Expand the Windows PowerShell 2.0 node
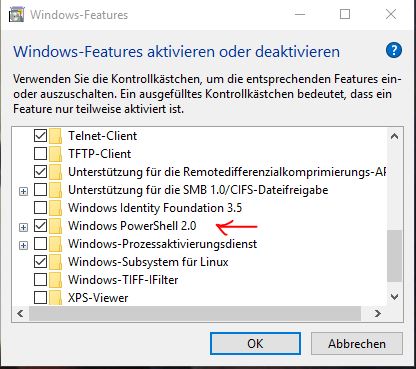The width and height of the screenshot is (416, 369). click(x=23, y=227)
